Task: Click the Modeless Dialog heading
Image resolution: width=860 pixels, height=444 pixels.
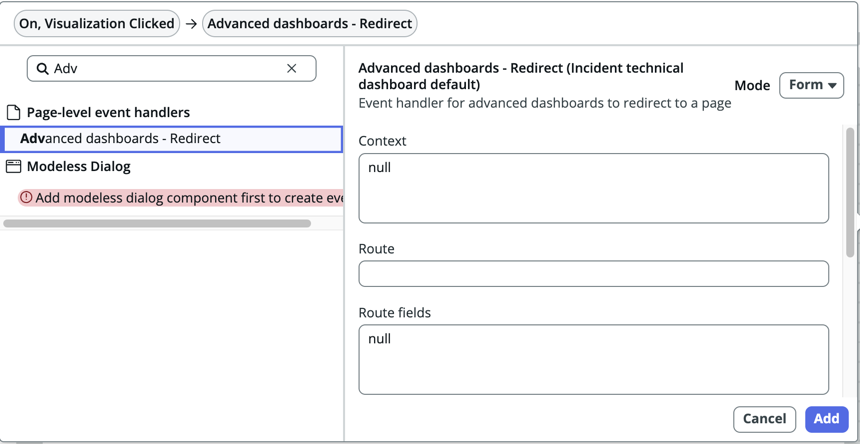Action: point(79,167)
